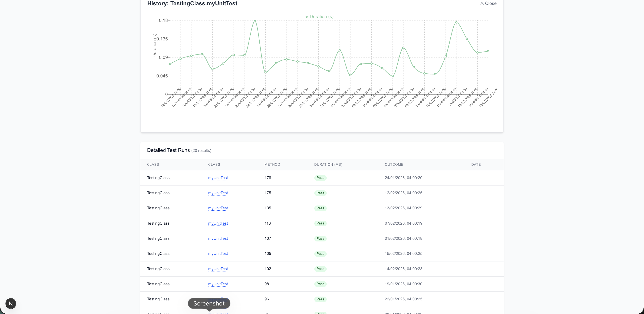644x314 pixels.
Task: Sort by the Outcome column header
Action: pos(394,165)
